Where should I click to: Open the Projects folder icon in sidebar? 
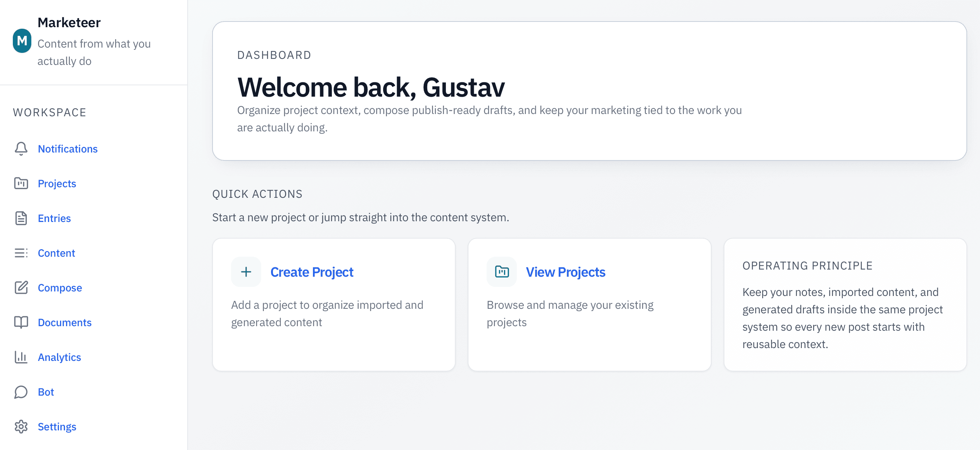coord(21,183)
